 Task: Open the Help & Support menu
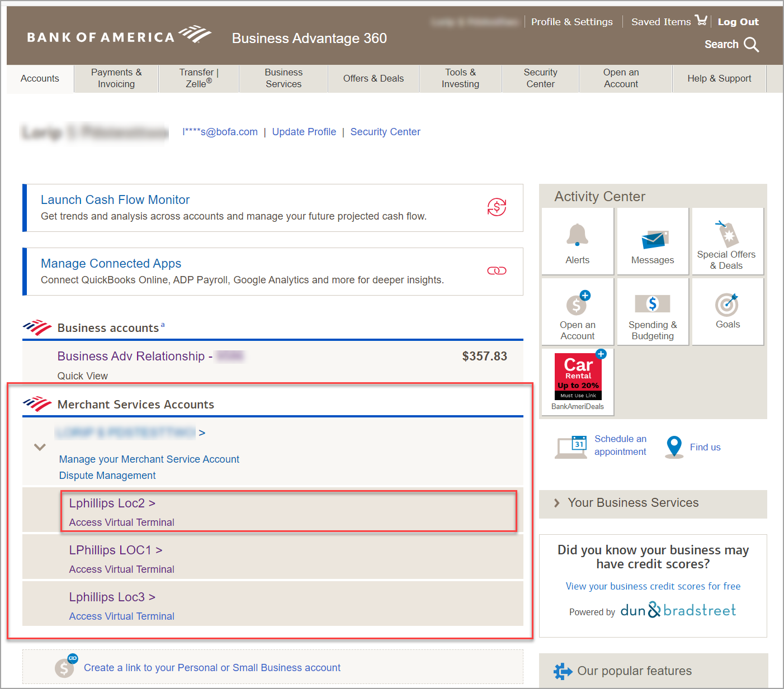point(719,79)
